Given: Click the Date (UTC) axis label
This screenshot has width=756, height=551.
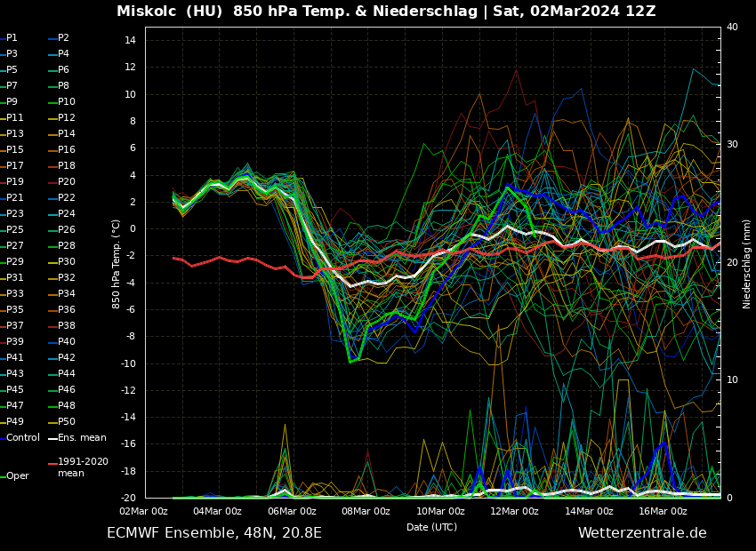Looking at the screenshot, I should click(x=431, y=527).
